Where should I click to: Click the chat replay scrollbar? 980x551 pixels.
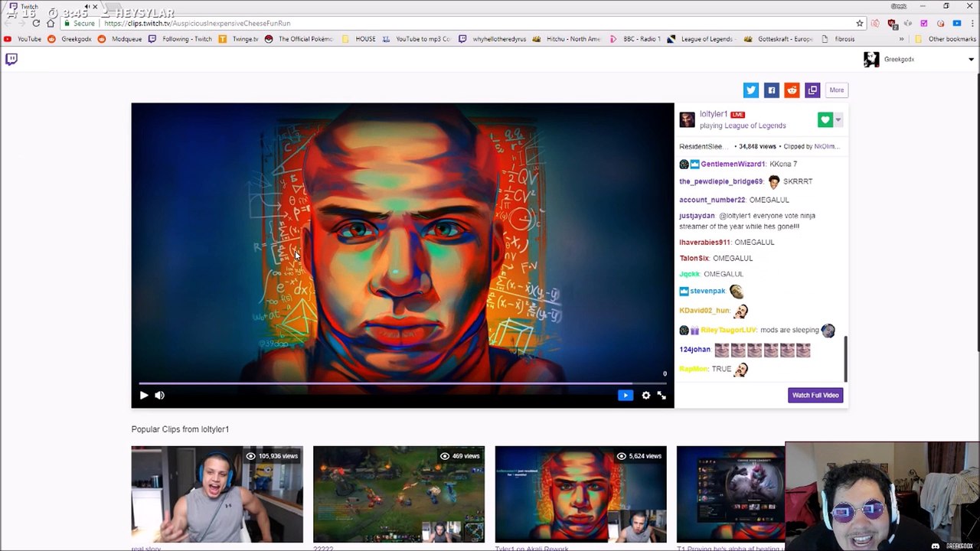845,359
